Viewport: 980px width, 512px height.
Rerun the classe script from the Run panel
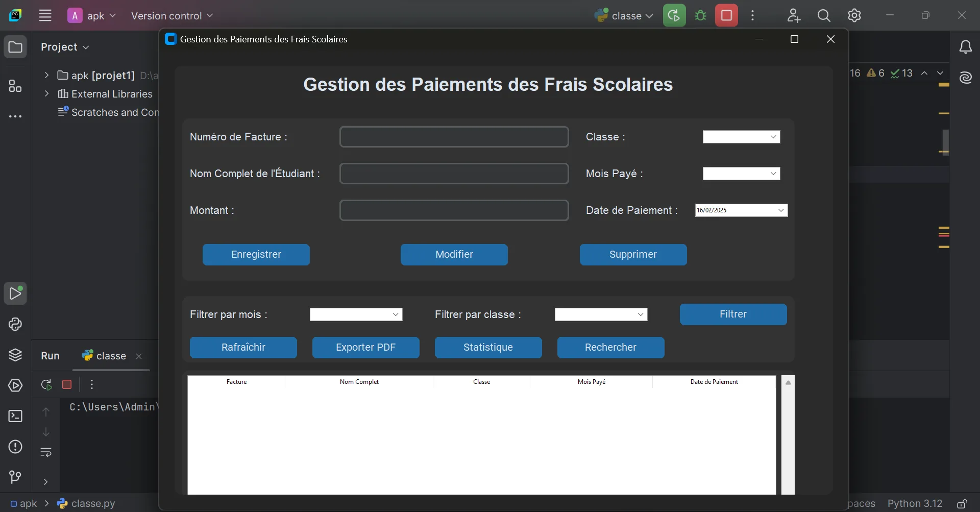[46, 384]
